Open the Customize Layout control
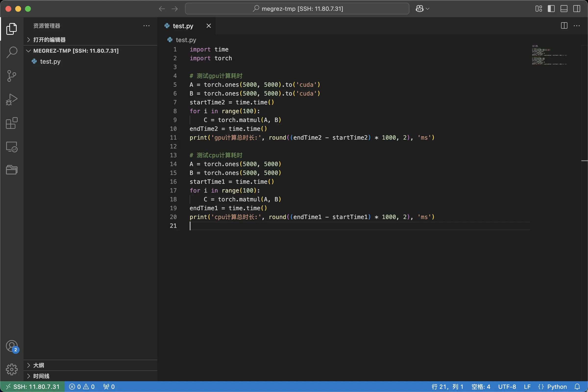This screenshot has height=392, width=588. click(539, 9)
